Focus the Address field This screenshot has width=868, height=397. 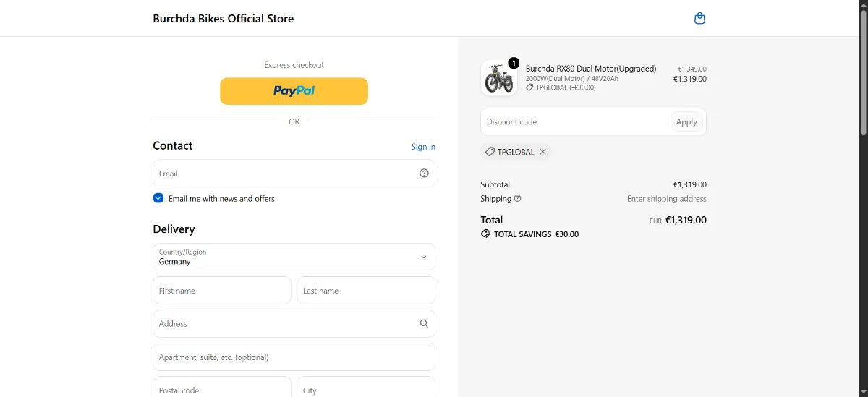(294, 324)
